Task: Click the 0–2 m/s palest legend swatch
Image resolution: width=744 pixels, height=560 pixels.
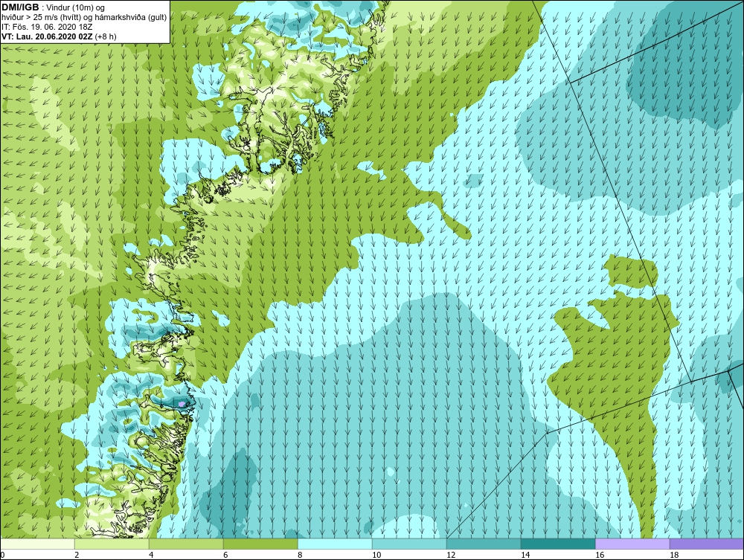Action: tap(37, 544)
